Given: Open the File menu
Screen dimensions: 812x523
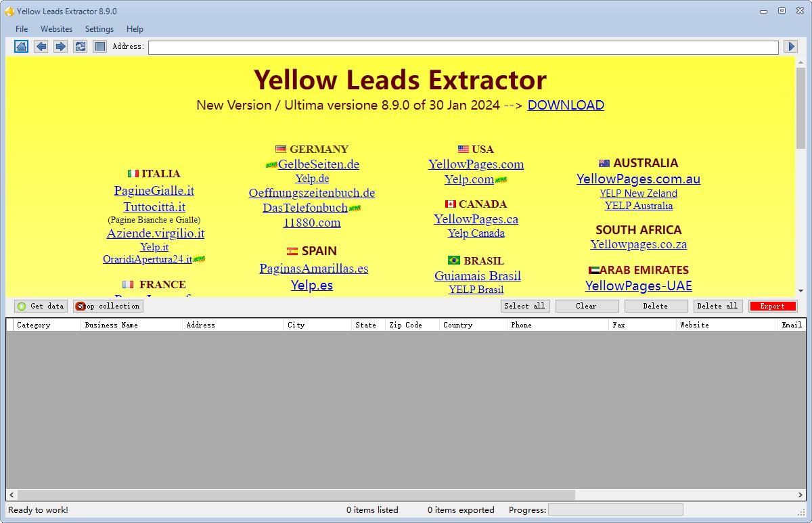Looking at the screenshot, I should 22,29.
